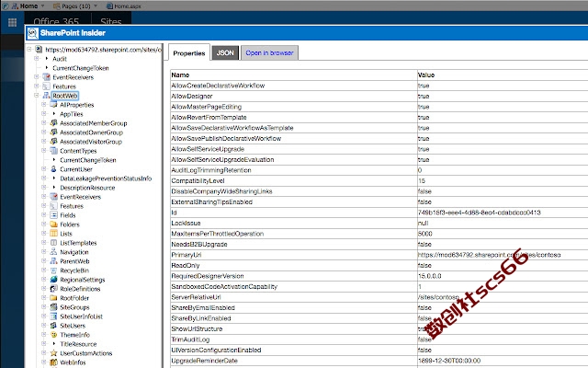Collapse the site collection root node
588x368 pixels.
click(29, 49)
